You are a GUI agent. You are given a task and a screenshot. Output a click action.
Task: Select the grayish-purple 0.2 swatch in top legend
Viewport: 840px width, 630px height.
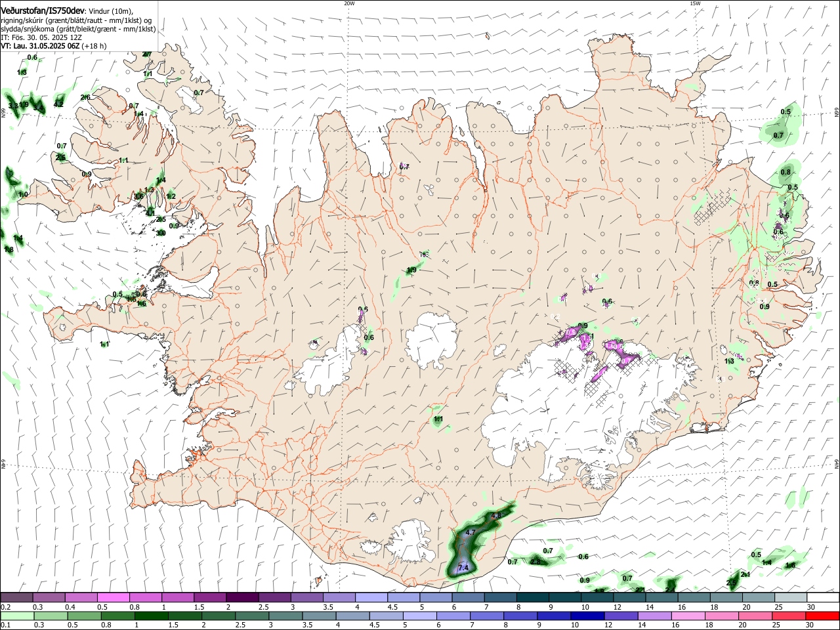16,598
